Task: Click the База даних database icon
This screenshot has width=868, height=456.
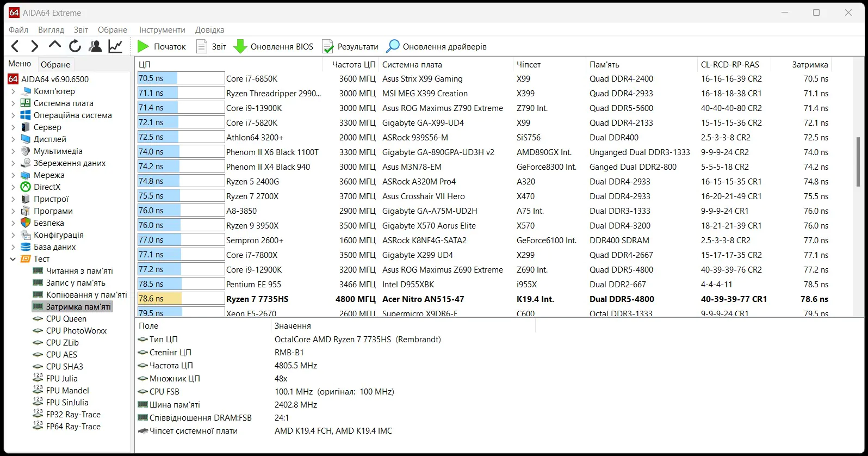Action: coord(25,247)
